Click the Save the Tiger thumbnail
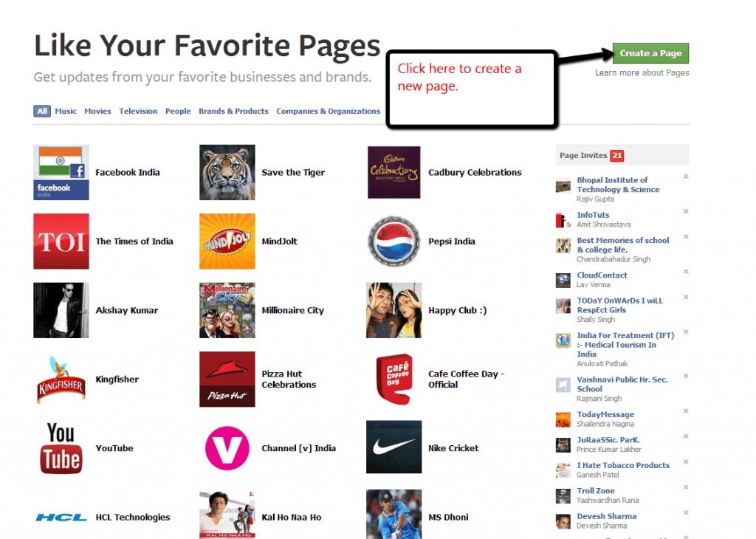This screenshot has height=539, width=756. coord(227,172)
